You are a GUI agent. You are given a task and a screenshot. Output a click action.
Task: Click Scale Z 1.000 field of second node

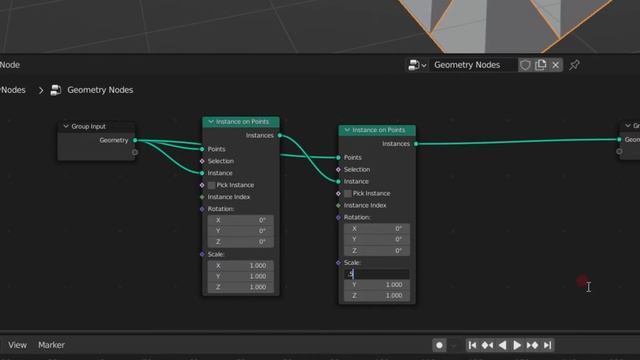tap(377, 296)
